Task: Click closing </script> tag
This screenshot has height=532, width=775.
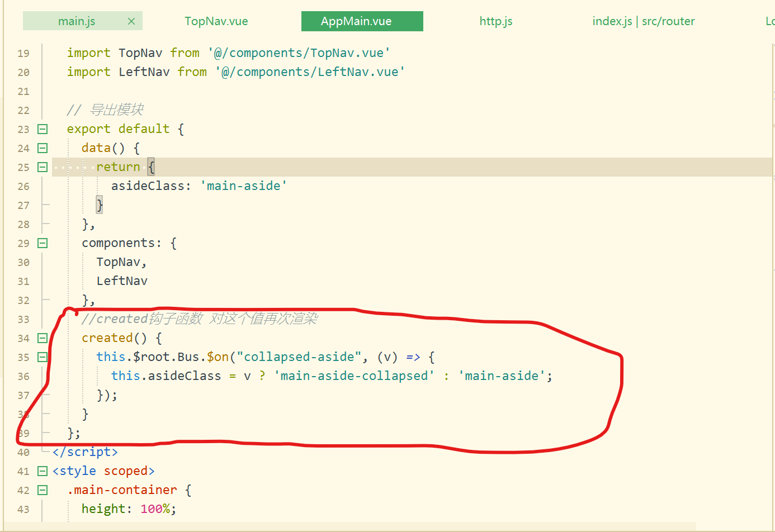Action: [85, 452]
